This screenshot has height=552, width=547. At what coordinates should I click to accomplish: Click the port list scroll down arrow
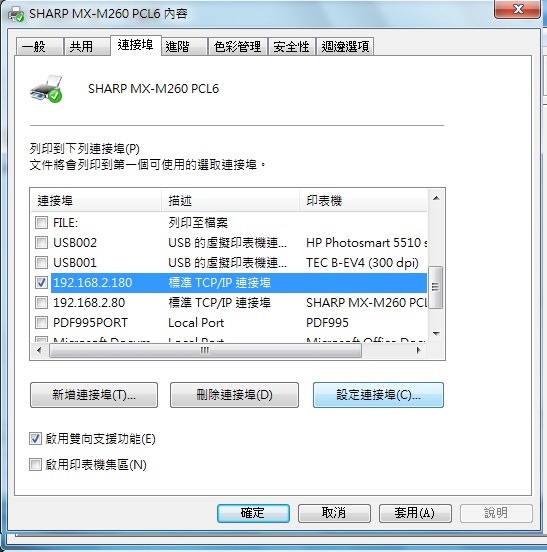click(x=436, y=333)
